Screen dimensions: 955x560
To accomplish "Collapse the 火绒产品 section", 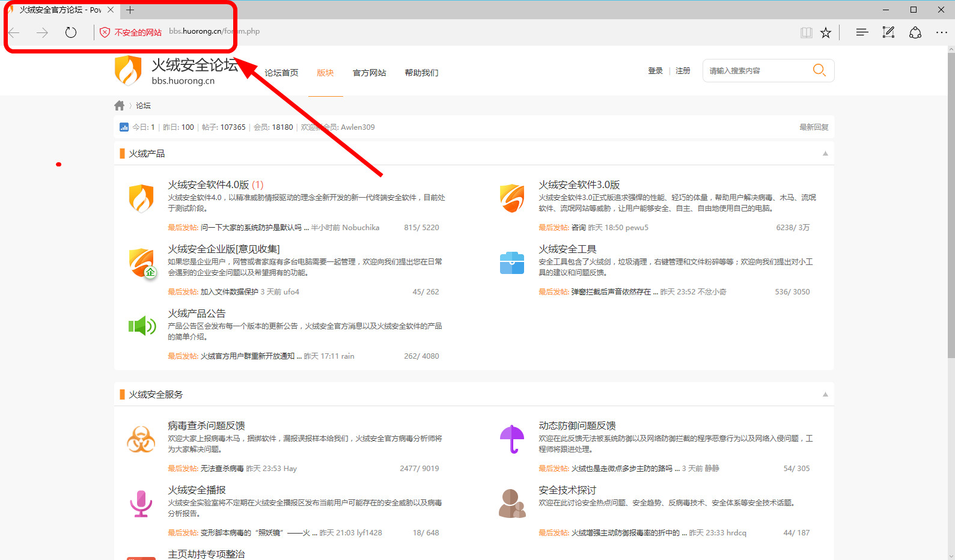I will click(825, 154).
